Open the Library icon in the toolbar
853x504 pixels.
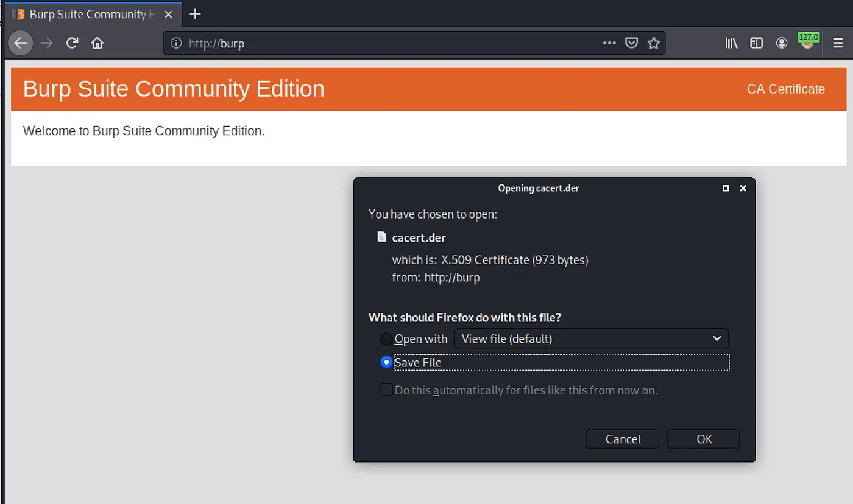pyautogui.click(x=731, y=43)
